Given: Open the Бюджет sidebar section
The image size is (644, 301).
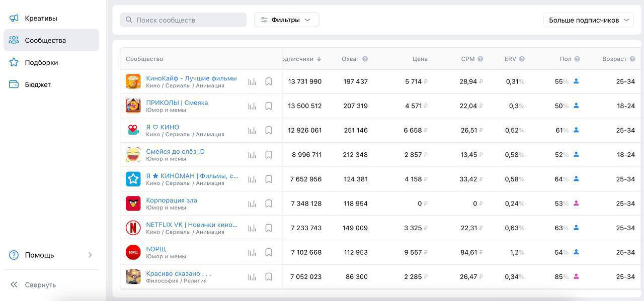Looking at the screenshot, I should tap(38, 84).
